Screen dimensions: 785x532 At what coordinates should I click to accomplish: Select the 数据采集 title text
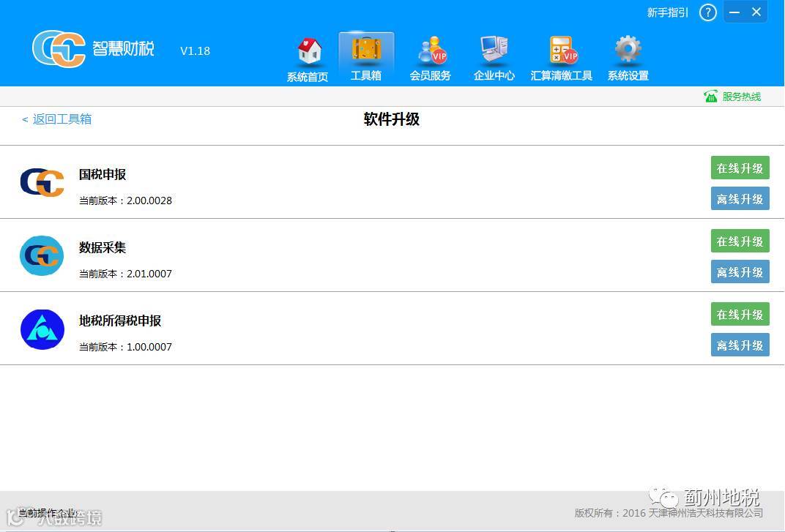[x=103, y=247]
